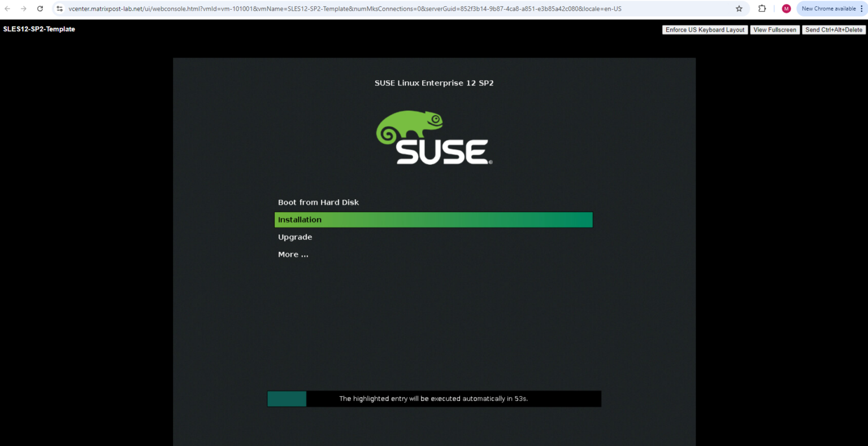
Task: Click the SLES12-SP2-Template console title label
Action: [x=39, y=29]
